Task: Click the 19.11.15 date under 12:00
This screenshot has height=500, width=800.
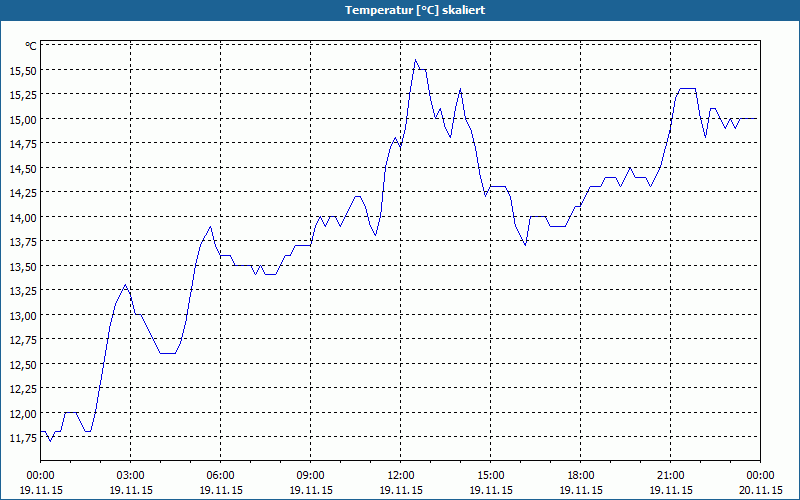Action: (x=401, y=490)
